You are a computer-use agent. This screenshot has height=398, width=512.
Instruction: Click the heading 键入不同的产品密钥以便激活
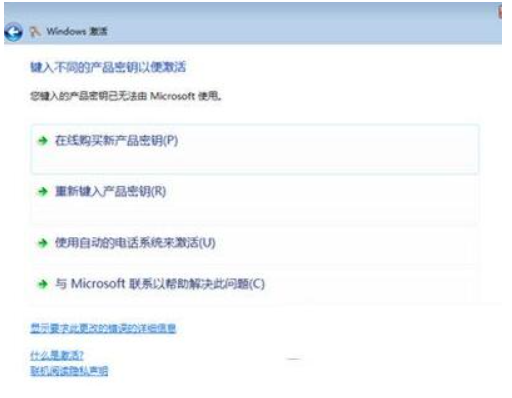click(108, 67)
